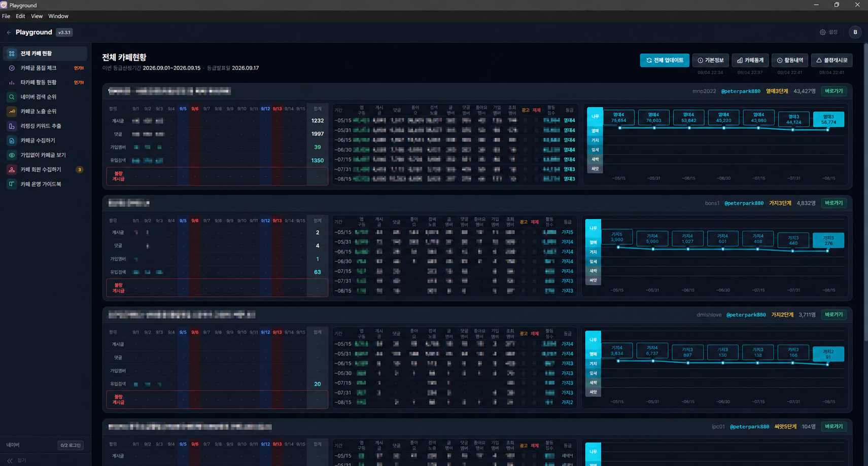Click the v3.3.1 version badge
This screenshot has width=868, height=466.
[64, 32]
